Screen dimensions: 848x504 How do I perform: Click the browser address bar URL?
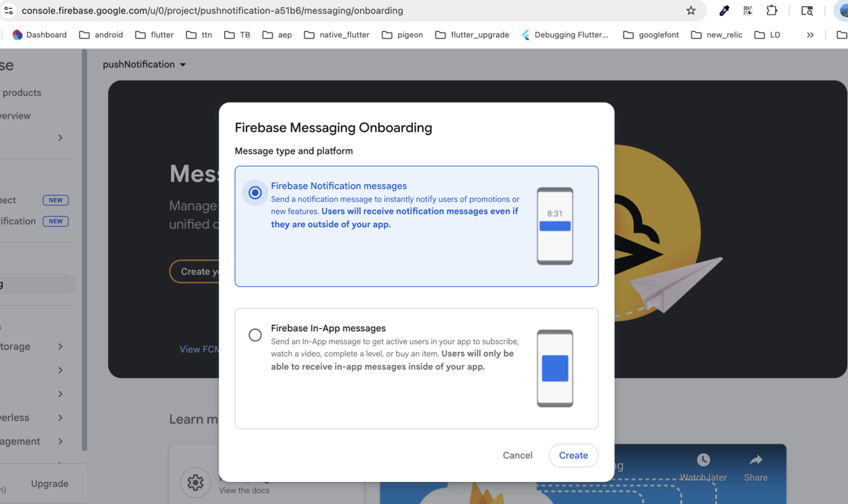pyautogui.click(x=212, y=10)
